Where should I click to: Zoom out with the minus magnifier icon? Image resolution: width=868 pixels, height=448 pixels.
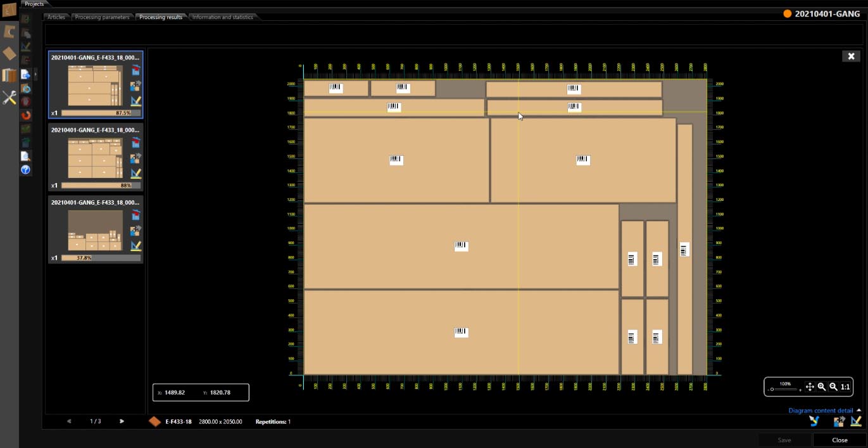pos(833,387)
